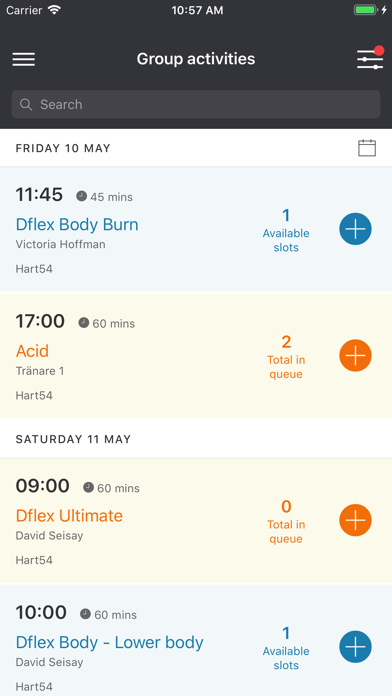Open the Acid activity details
Screen dimensions: 392x696
pyautogui.click(x=32, y=351)
